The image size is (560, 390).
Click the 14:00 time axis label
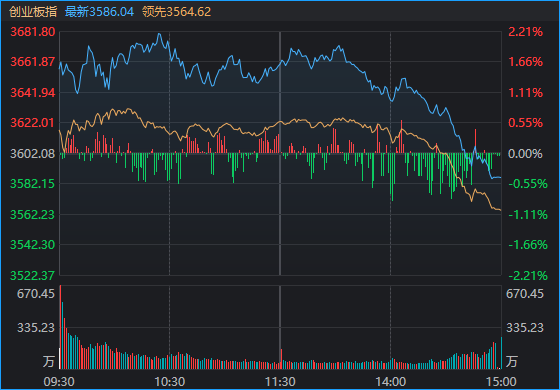click(x=390, y=382)
